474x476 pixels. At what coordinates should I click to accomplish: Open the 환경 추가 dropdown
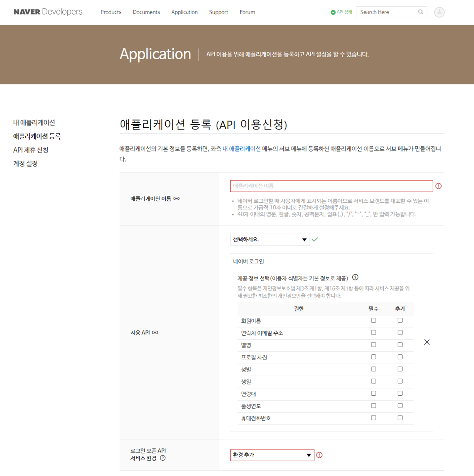pos(272,455)
